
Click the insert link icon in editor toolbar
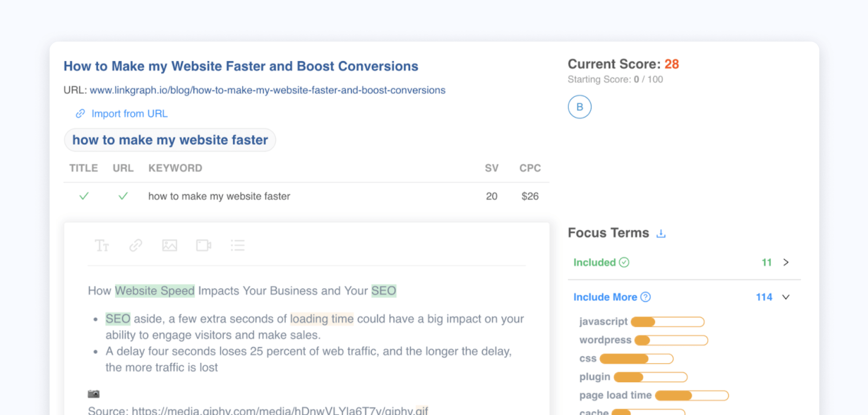point(136,246)
